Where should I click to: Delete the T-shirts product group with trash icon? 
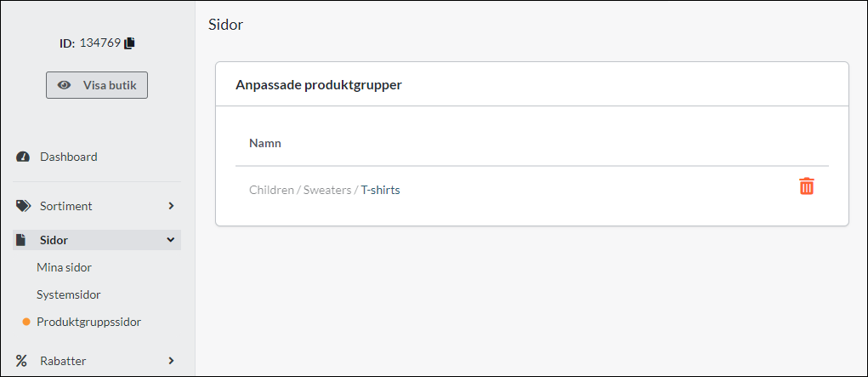click(x=807, y=186)
